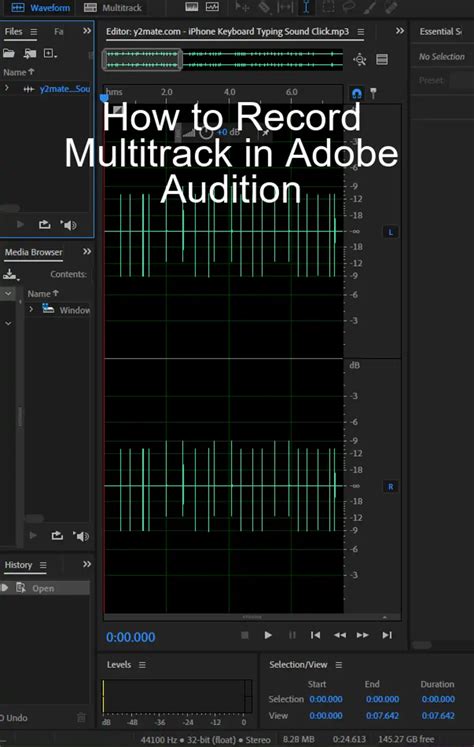Open Media Browser shortcuts dropdown
Viewport: 474px width, 747px height.
click(10, 274)
